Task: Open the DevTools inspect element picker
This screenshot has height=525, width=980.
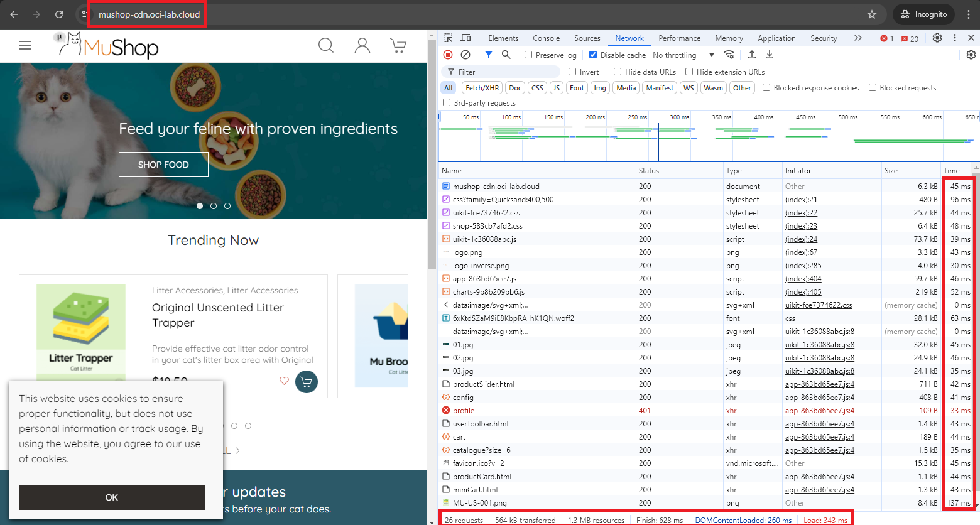Action: point(448,38)
